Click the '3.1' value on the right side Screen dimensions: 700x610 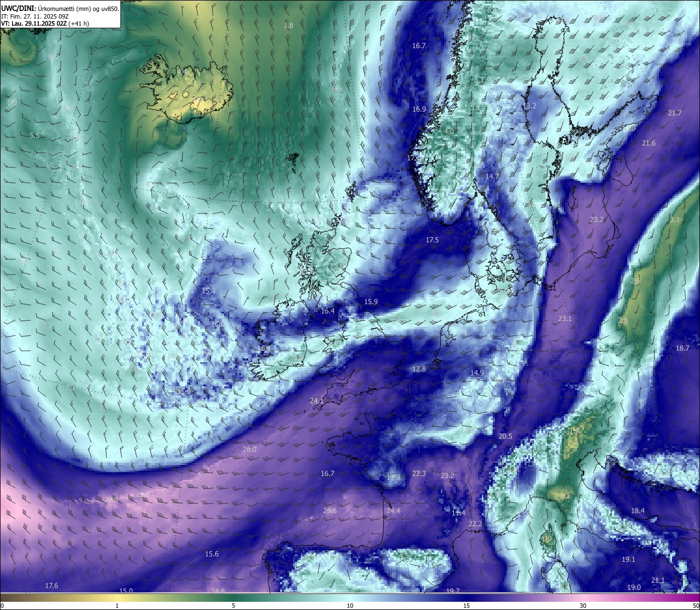[x=675, y=220]
